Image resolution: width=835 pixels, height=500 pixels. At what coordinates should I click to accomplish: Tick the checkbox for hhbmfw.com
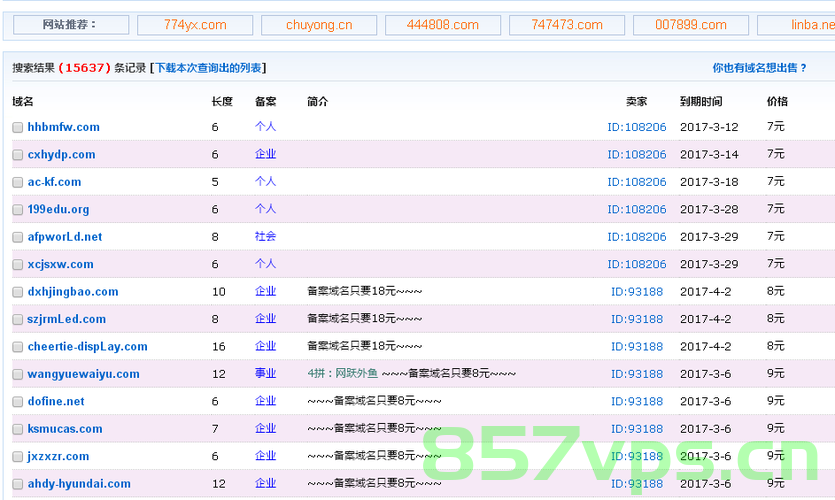pos(18,127)
